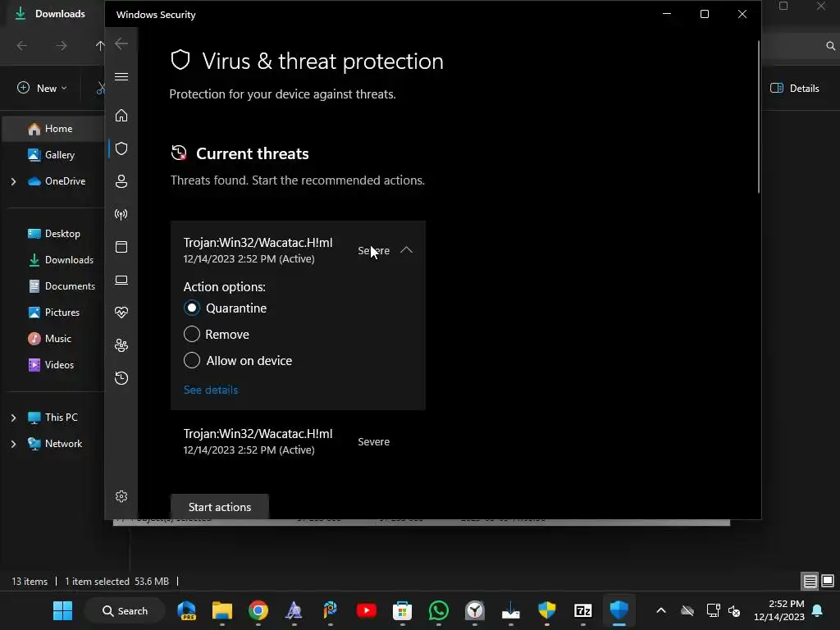Expand OneDrive in File Explorer tree
840x630 pixels.
(13, 181)
